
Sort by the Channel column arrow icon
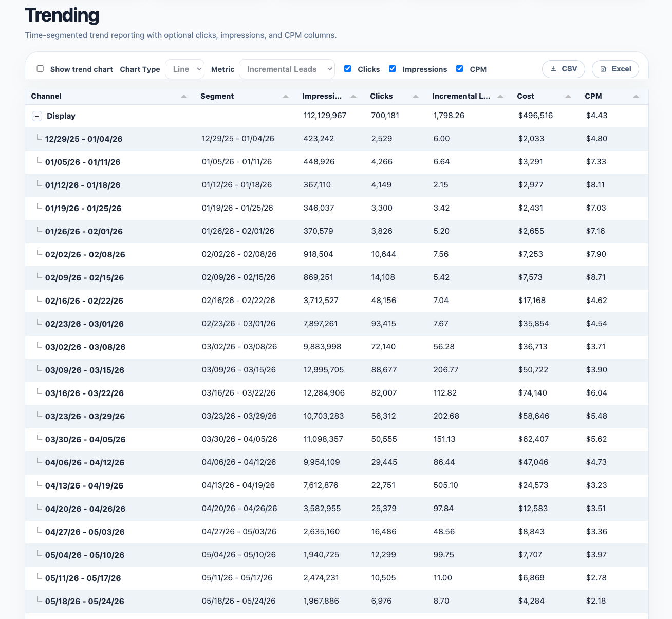[x=184, y=96]
